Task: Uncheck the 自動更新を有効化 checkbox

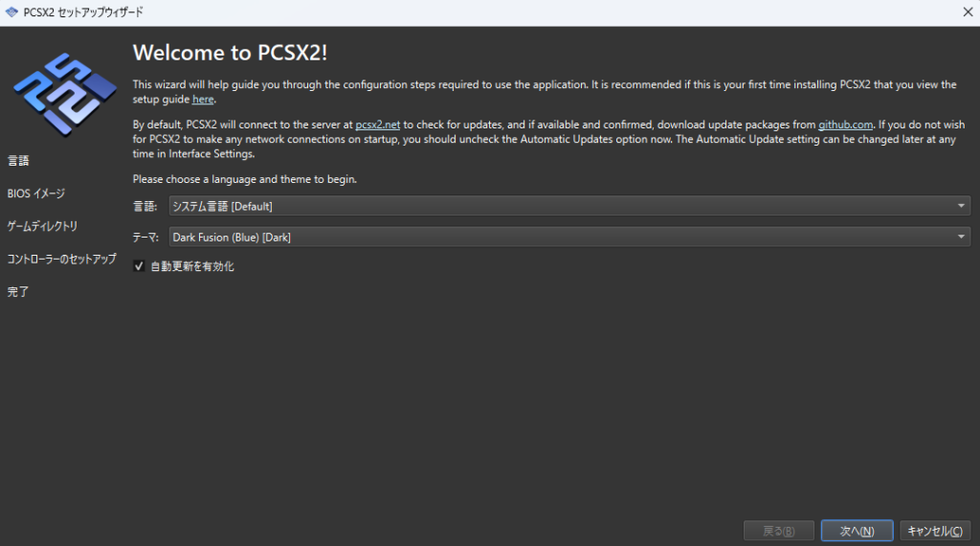Action: point(139,266)
